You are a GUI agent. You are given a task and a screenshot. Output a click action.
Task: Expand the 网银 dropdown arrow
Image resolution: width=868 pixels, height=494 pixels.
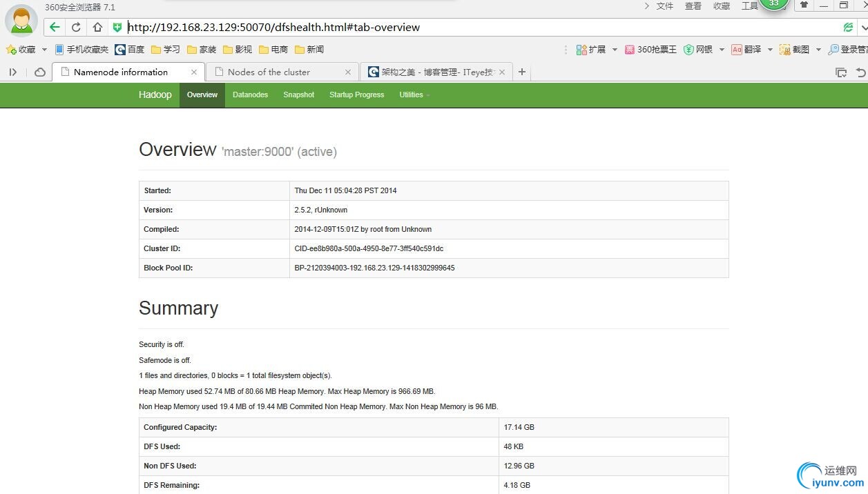click(x=722, y=50)
